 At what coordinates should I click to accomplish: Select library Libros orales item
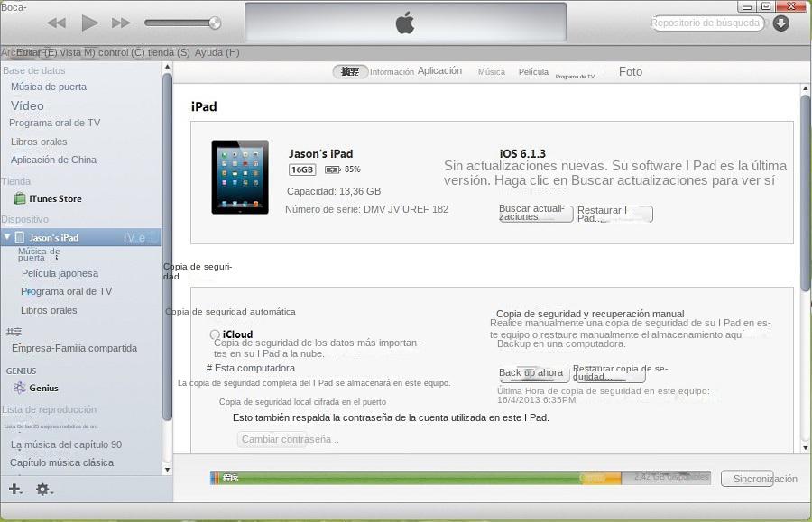click(x=39, y=142)
